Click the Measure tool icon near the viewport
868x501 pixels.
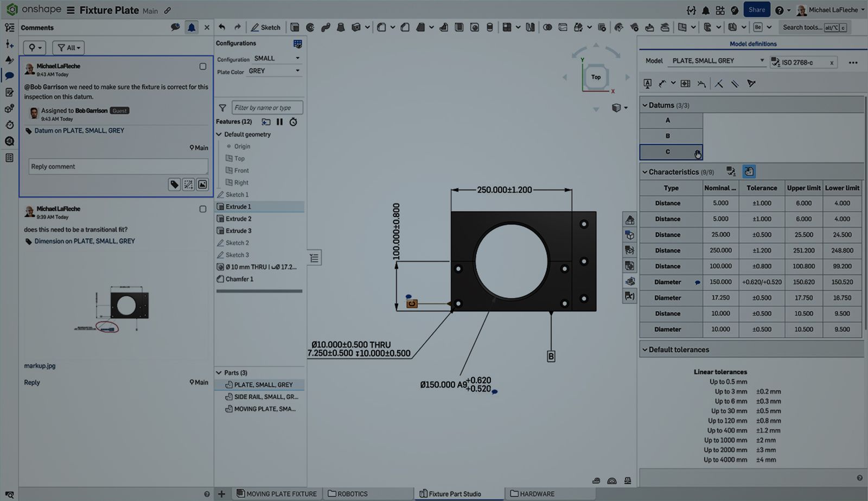596,481
